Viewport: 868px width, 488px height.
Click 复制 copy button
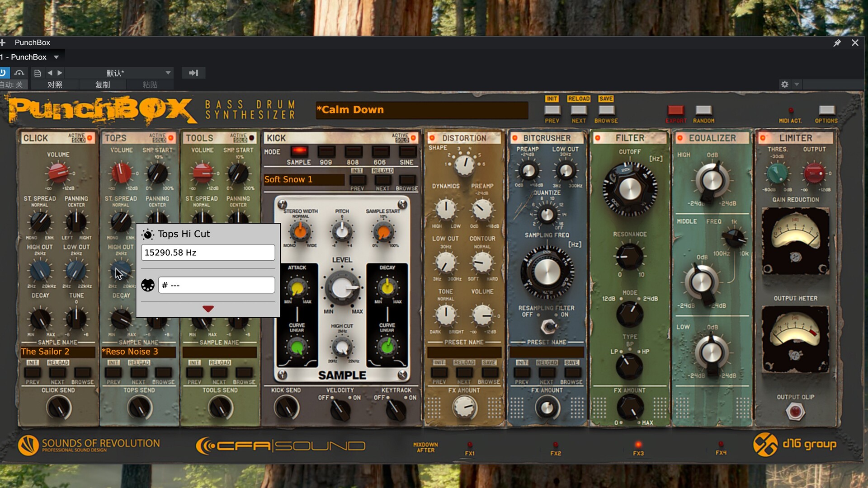pos(103,84)
